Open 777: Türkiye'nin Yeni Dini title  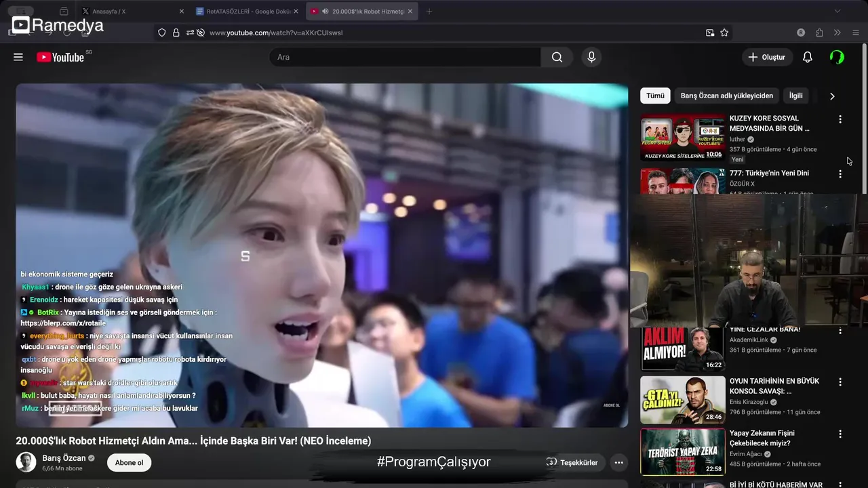769,173
